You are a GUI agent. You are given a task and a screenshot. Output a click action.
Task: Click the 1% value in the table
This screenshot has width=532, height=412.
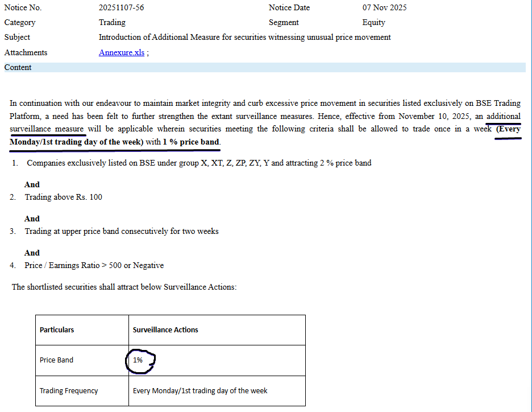click(138, 360)
